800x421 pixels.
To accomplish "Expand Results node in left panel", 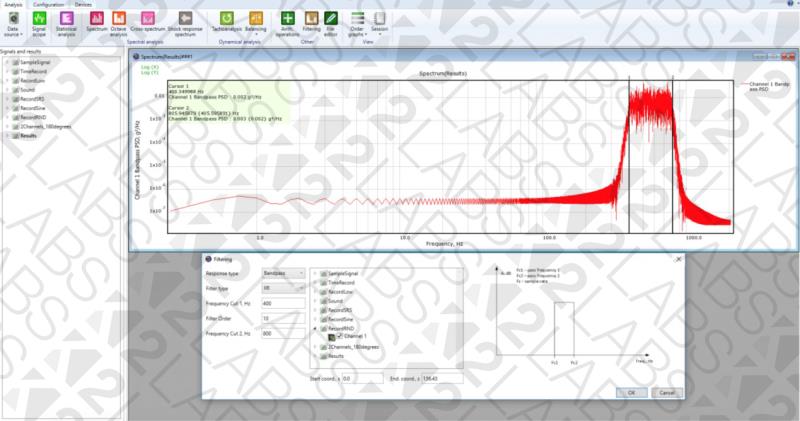I will point(7,136).
